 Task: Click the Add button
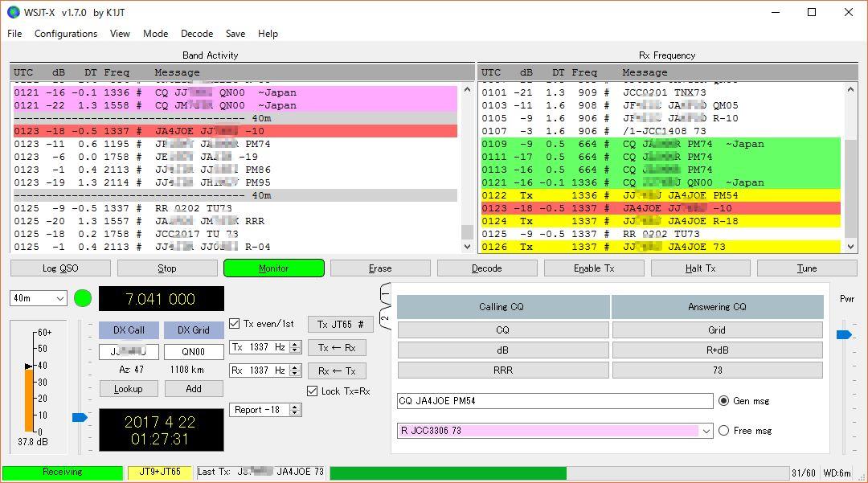pyautogui.click(x=194, y=389)
